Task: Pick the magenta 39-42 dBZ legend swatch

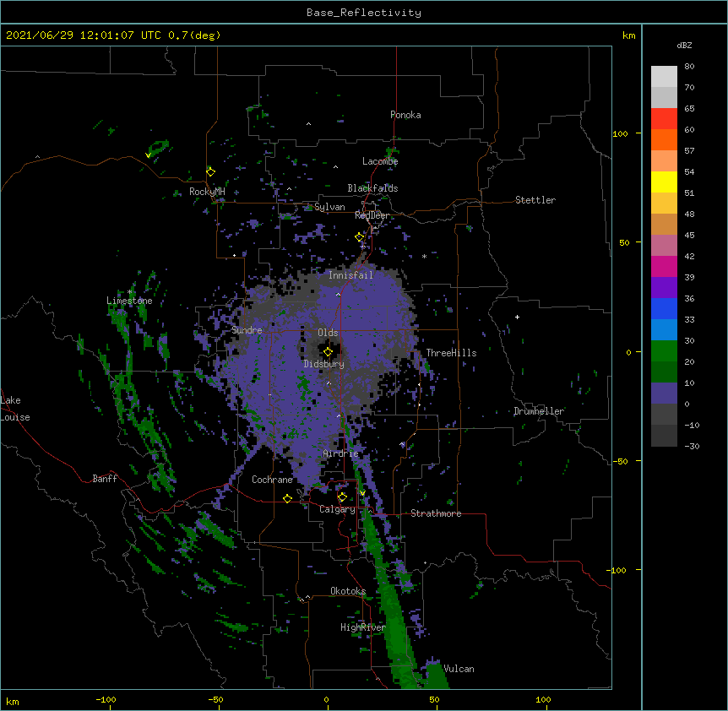Action: tap(664, 266)
